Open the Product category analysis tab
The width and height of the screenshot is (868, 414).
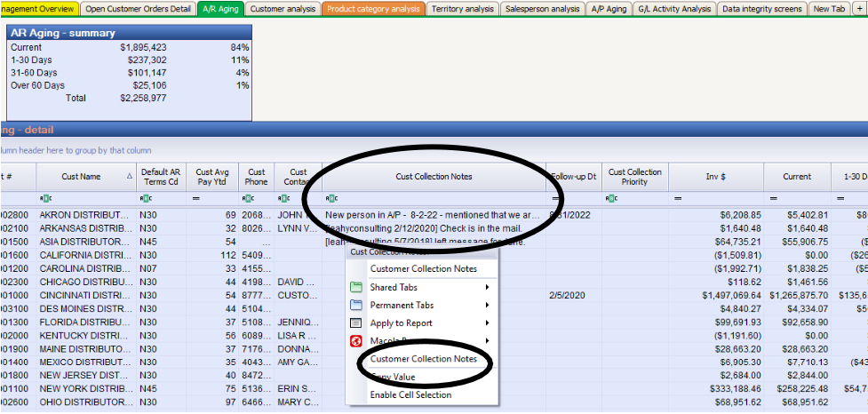(373, 9)
